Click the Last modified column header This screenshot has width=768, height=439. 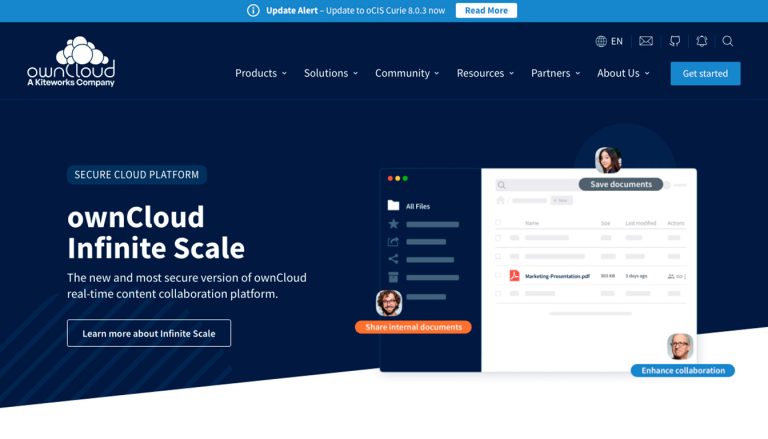tap(641, 223)
